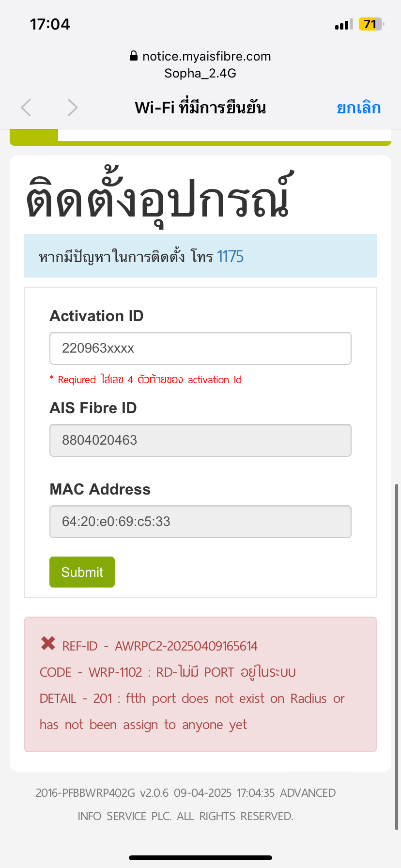Click the Submit button
Image resolution: width=401 pixels, height=868 pixels.
pos(82,572)
